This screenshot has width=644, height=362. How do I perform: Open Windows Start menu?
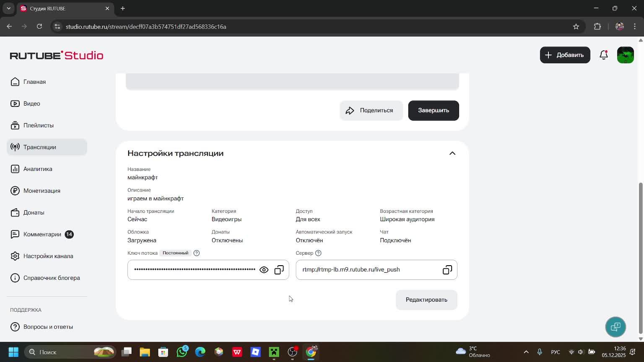13,352
